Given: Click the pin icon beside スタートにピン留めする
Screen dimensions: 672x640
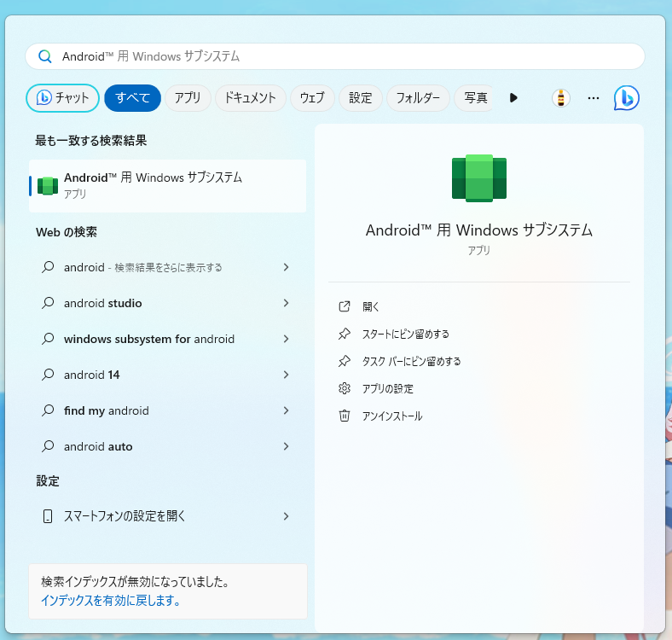Looking at the screenshot, I should [x=345, y=334].
